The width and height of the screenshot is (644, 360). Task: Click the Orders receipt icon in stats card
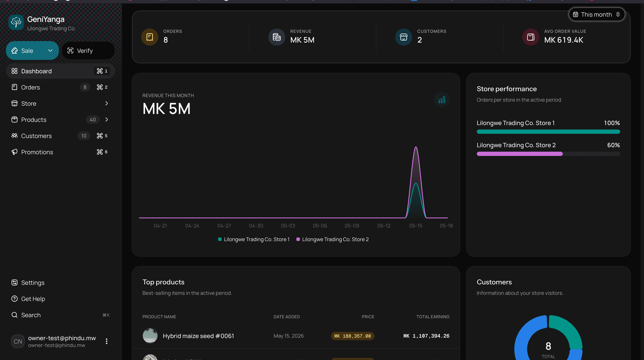click(x=149, y=37)
